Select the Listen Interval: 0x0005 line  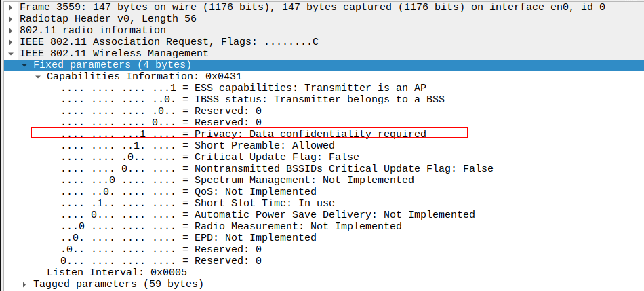[117, 272]
